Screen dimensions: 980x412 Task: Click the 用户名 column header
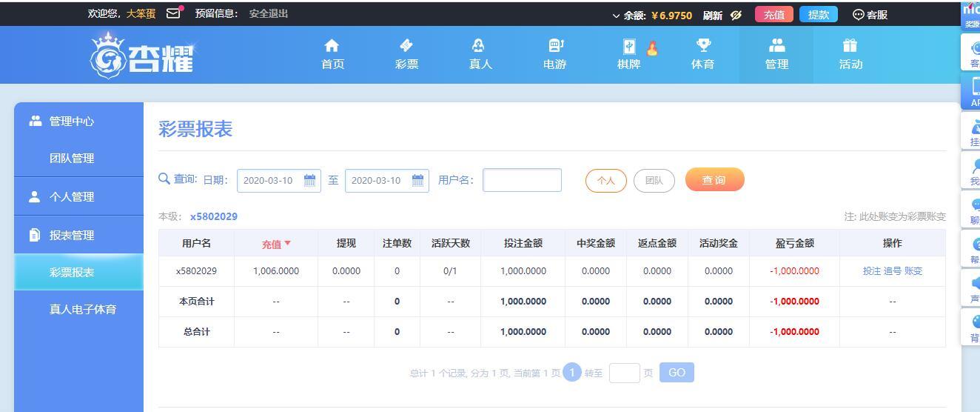click(196, 243)
